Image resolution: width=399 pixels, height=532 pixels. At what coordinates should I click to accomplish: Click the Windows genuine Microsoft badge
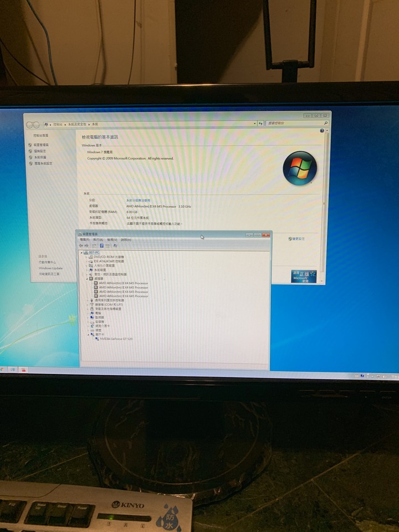pyautogui.click(x=304, y=276)
